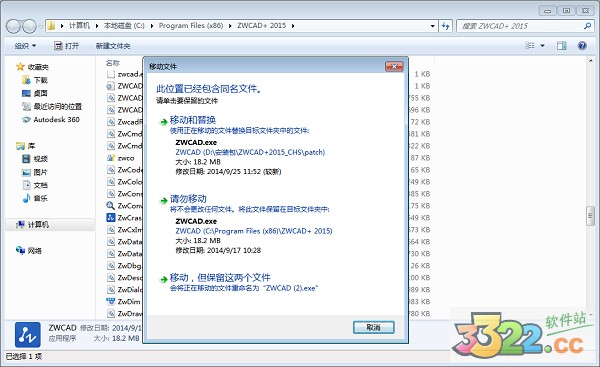Viewport: 600px width, 367px height.
Task: Select the zwco file icon
Action: [x=111, y=158]
